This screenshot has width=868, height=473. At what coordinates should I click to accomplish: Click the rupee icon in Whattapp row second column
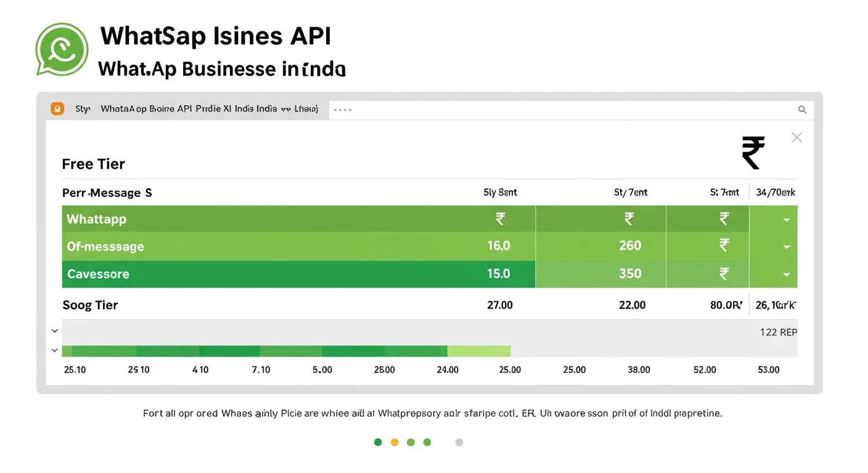click(x=629, y=219)
